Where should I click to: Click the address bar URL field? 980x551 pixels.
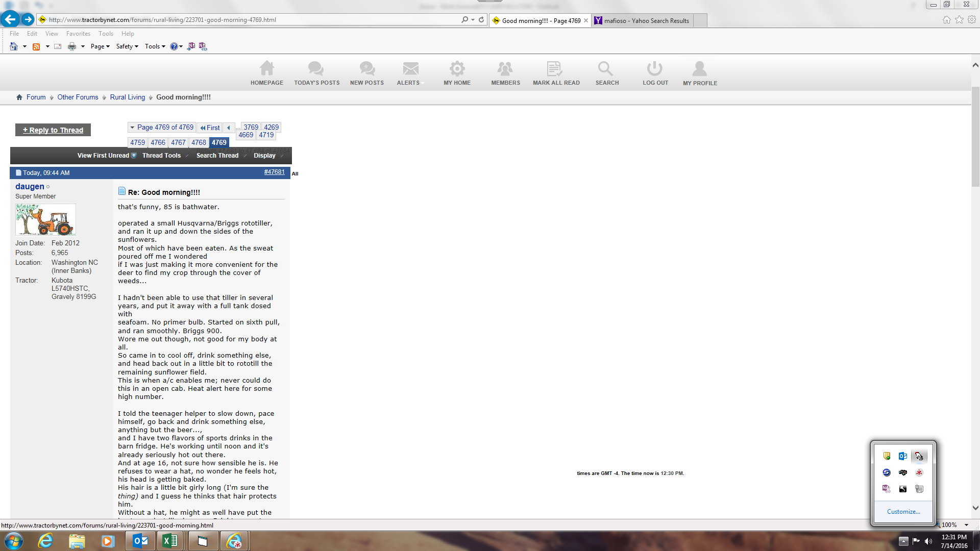[x=250, y=20]
